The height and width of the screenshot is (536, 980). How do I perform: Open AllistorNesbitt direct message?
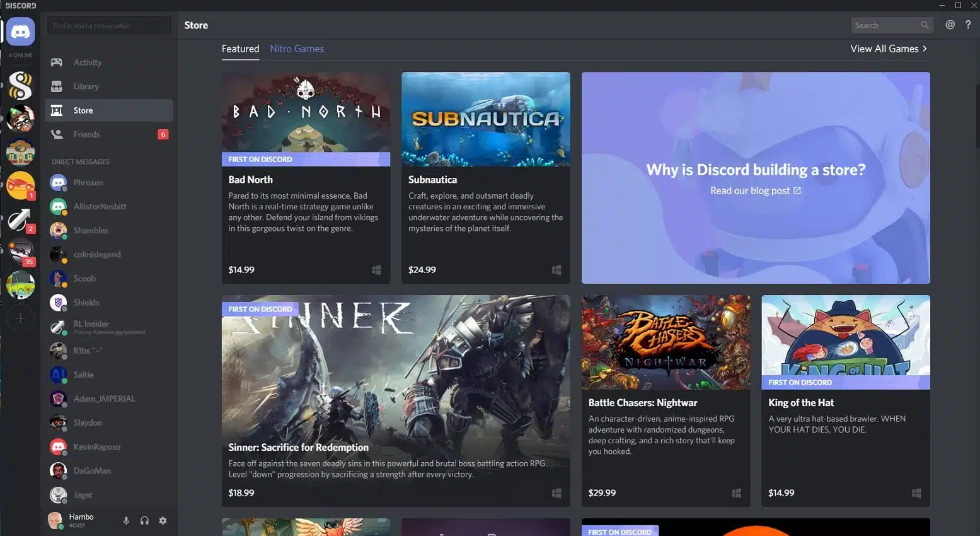pos(108,207)
